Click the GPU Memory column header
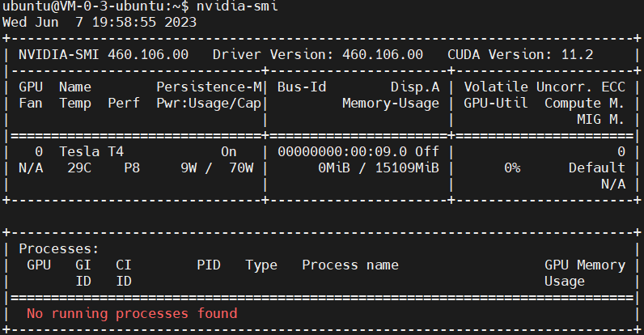Image resolution: width=644 pixels, height=335 pixels. (x=585, y=265)
